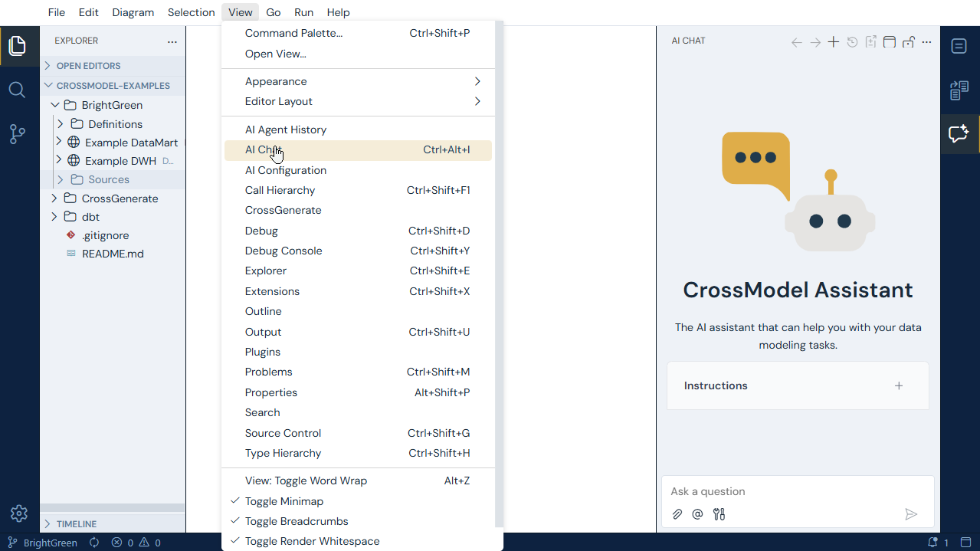Open the Run menu

304,12
